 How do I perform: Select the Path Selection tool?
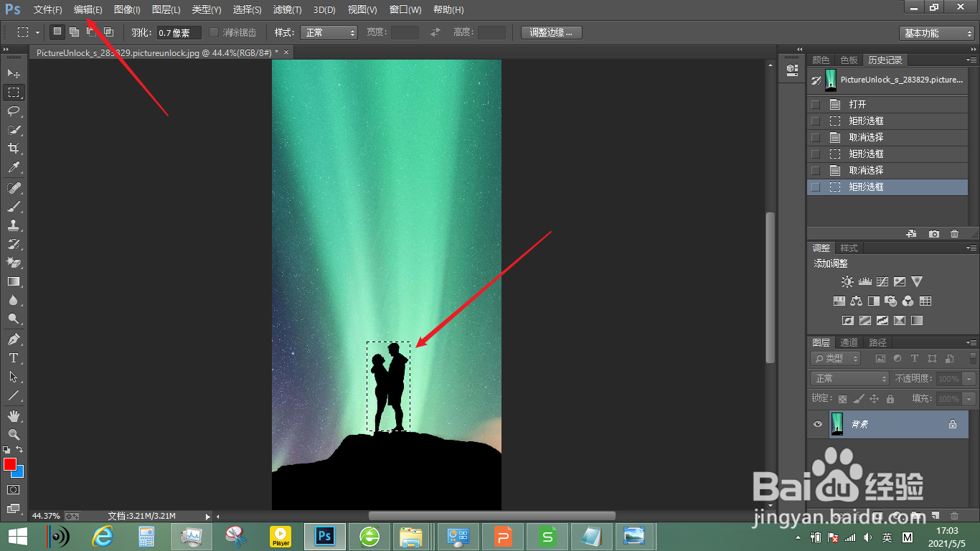(14, 377)
